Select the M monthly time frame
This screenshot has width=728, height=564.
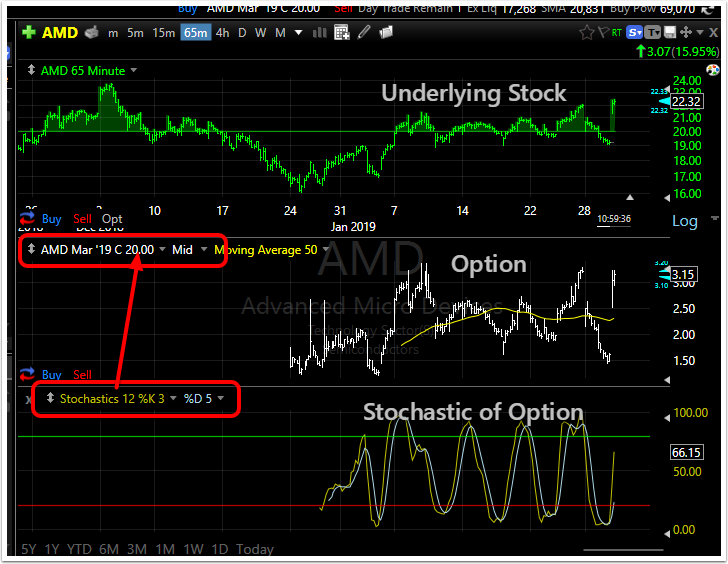tap(280, 33)
